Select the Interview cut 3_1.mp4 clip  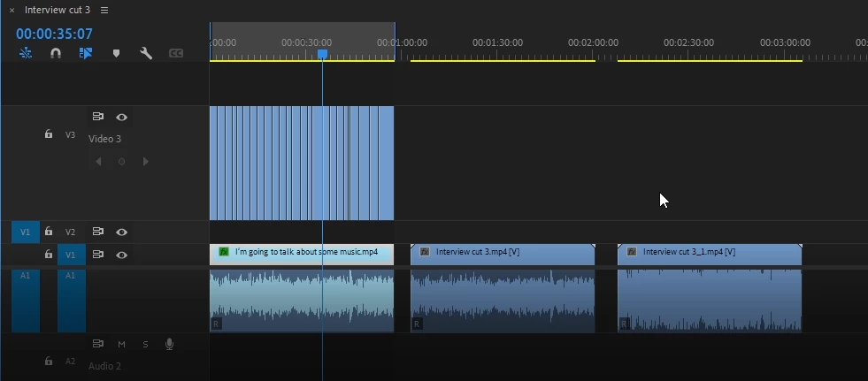710,255
